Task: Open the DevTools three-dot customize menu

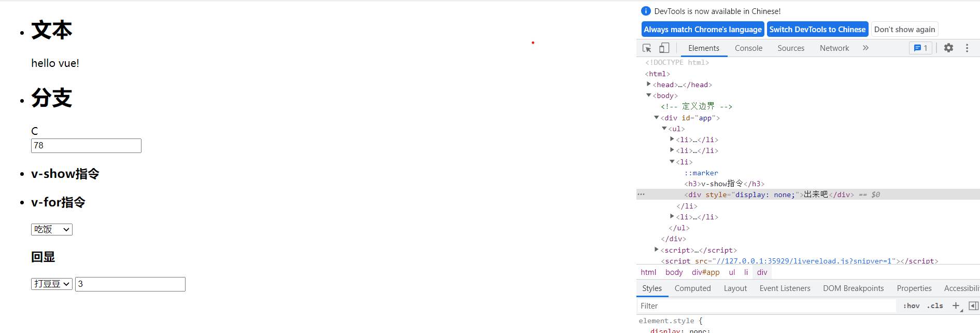Action: tap(967, 48)
